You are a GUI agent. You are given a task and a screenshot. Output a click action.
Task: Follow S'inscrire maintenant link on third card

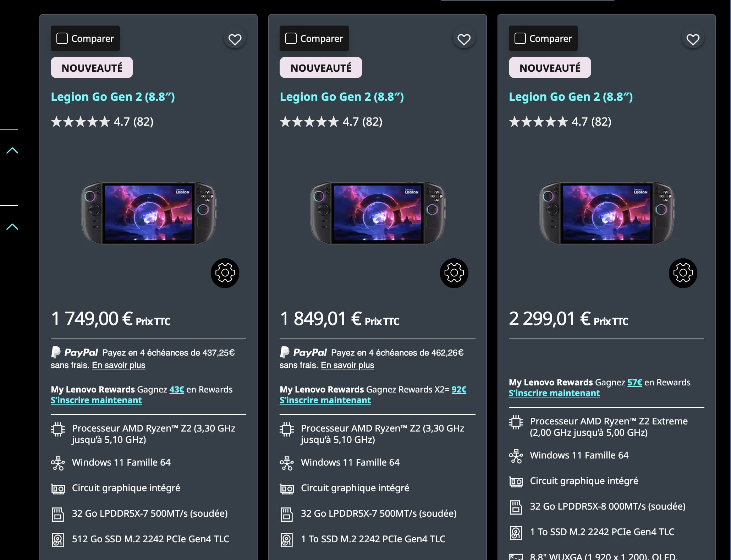[554, 393]
